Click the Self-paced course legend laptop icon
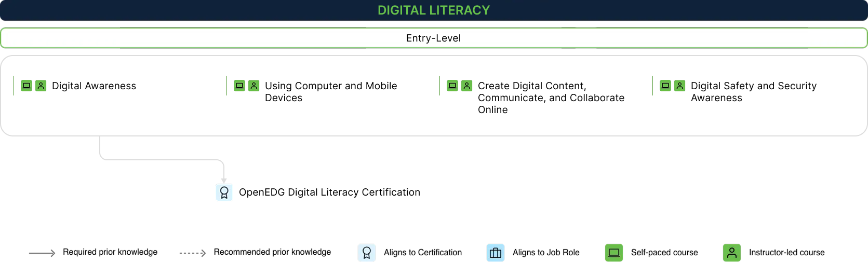The image size is (868, 262). pos(614,253)
